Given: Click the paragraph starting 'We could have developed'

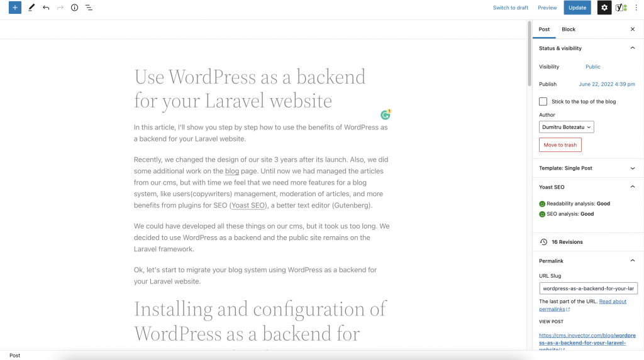Looking at the screenshot, I should tap(262, 237).
